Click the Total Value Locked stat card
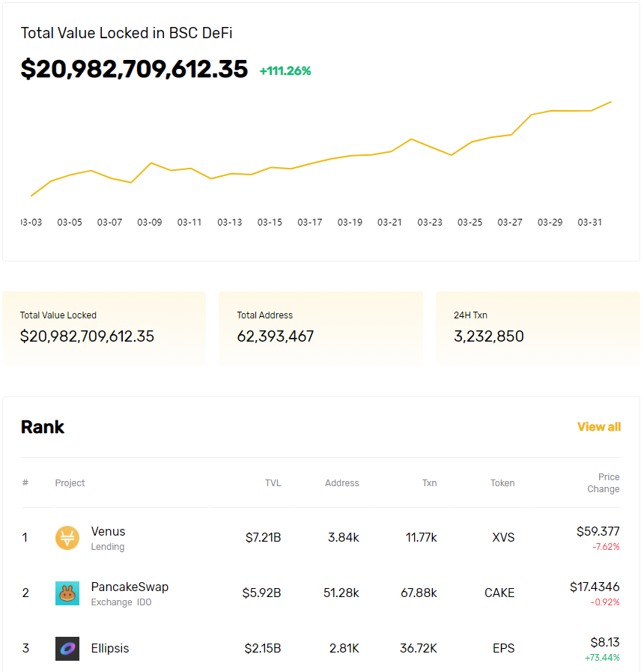The height and width of the screenshot is (672, 644). tap(104, 327)
